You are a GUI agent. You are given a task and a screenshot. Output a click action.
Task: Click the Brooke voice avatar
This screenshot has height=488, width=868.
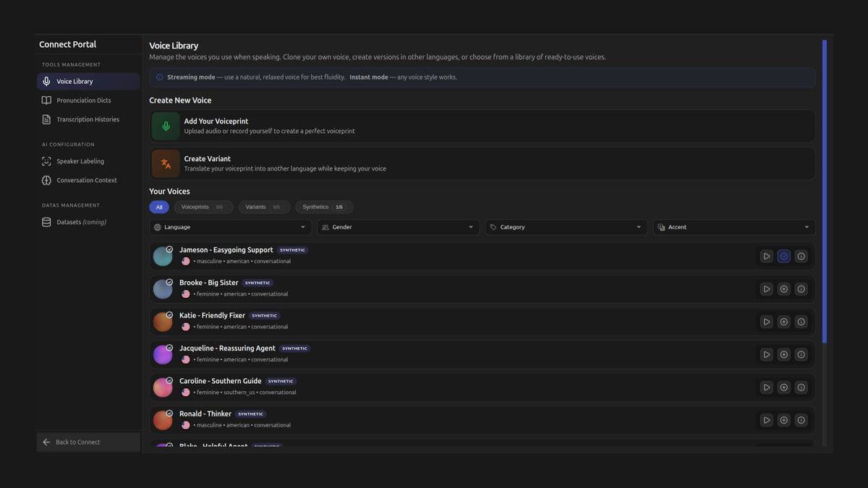click(x=163, y=289)
